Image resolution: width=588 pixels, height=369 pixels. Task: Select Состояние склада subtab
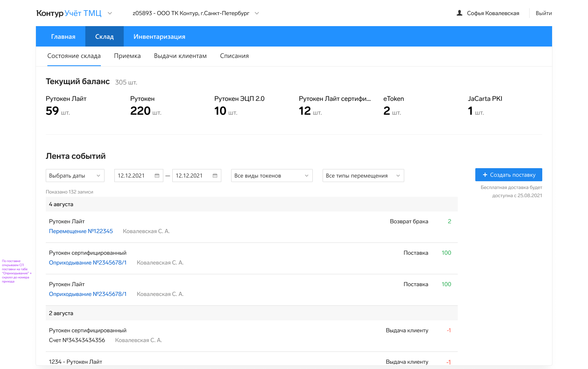click(x=74, y=56)
